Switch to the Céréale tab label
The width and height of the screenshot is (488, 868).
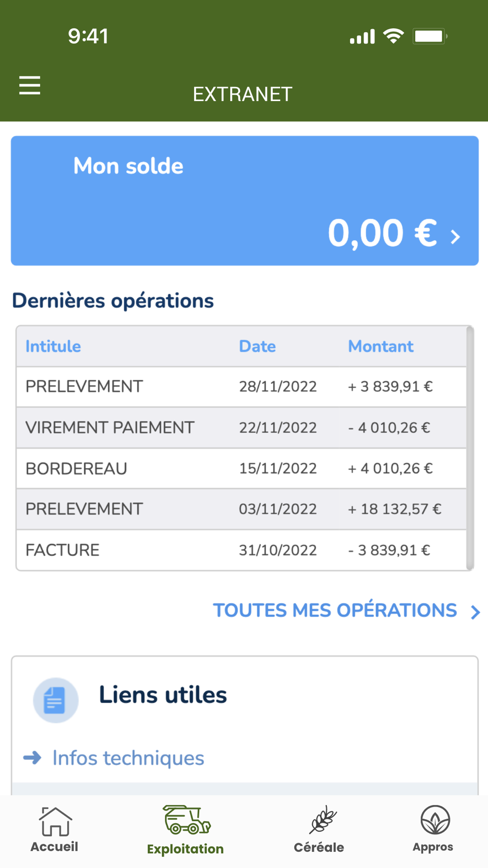[x=319, y=847]
